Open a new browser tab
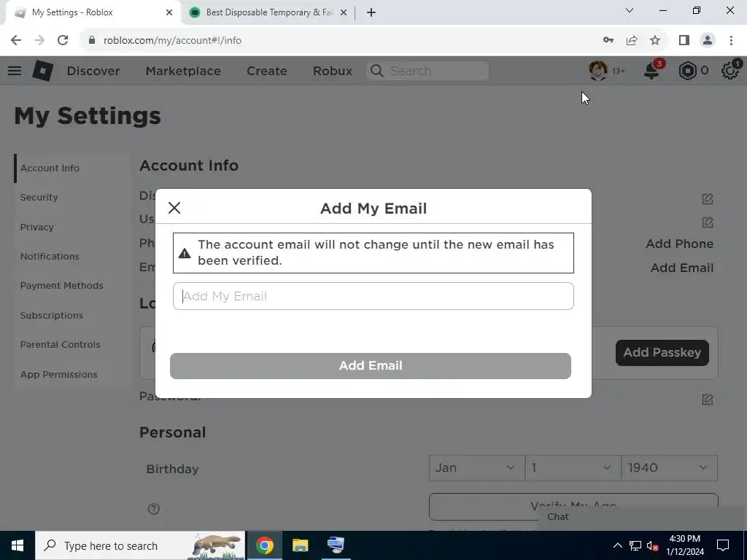Image resolution: width=747 pixels, height=560 pixels. click(371, 12)
